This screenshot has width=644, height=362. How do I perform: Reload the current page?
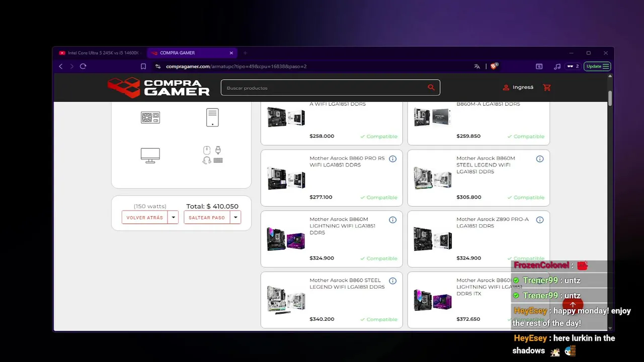(83, 66)
